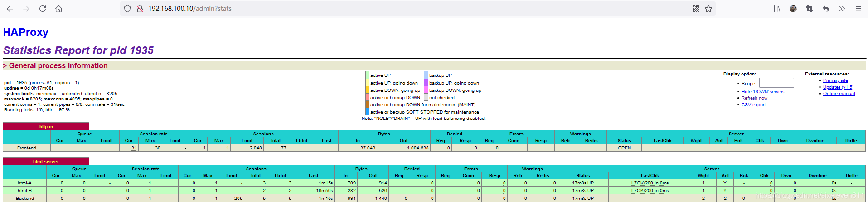This screenshot has width=868, height=204.
Task: Open the QR code icon in address bar
Action: [696, 9]
